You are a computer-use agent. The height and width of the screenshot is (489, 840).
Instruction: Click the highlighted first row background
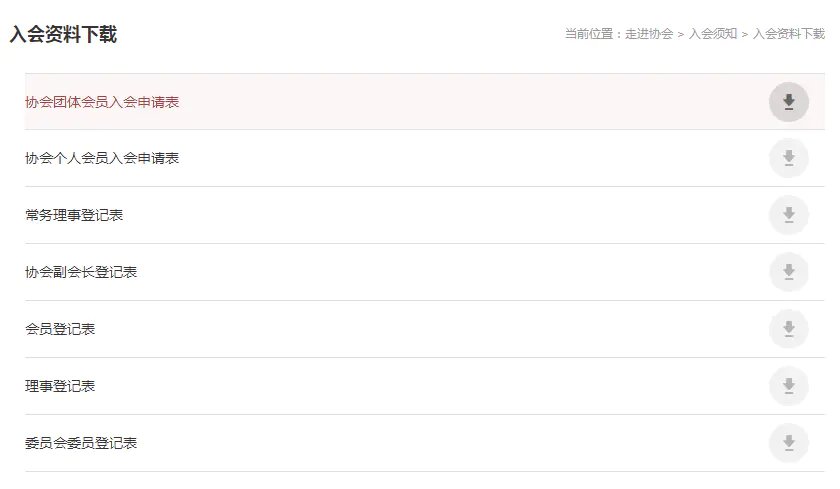point(425,102)
